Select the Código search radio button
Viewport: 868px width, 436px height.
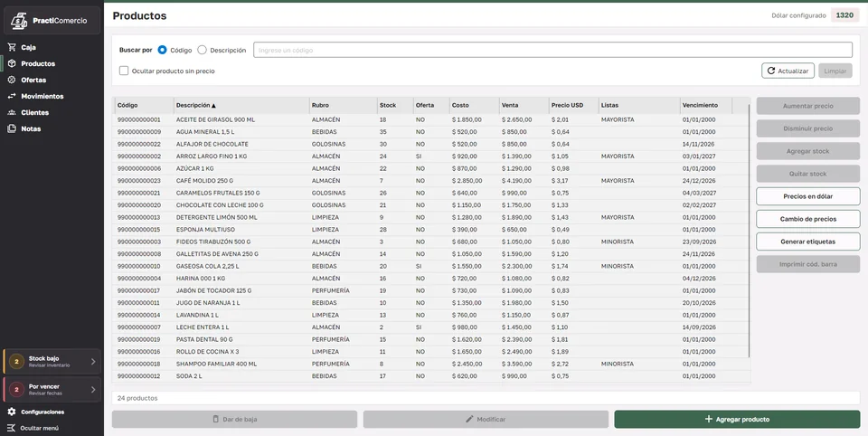[162, 50]
